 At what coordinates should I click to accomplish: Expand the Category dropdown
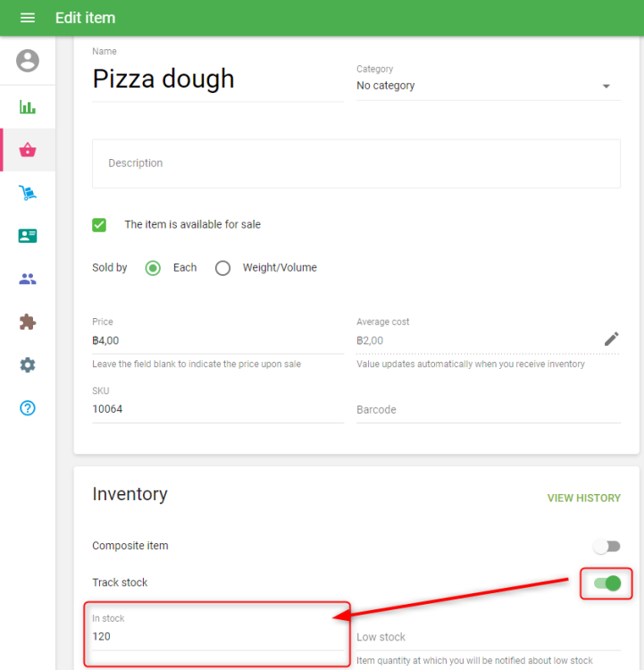488,86
